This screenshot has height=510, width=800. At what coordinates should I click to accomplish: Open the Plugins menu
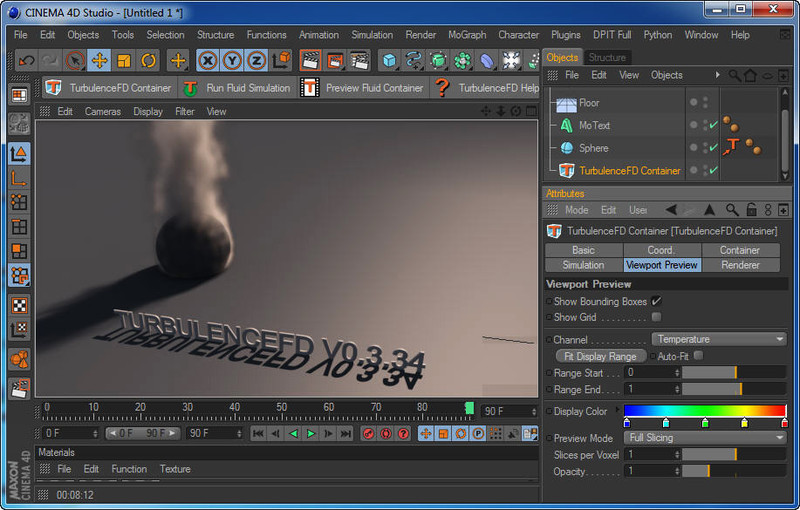[565, 35]
